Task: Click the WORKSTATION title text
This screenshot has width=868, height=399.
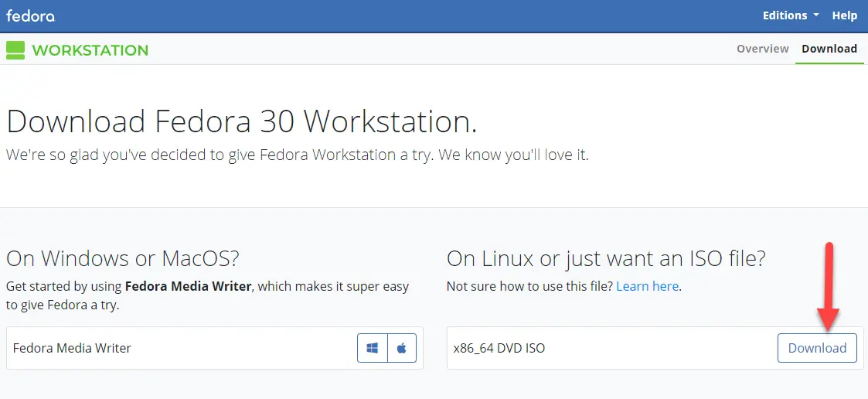Action: (x=90, y=50)
